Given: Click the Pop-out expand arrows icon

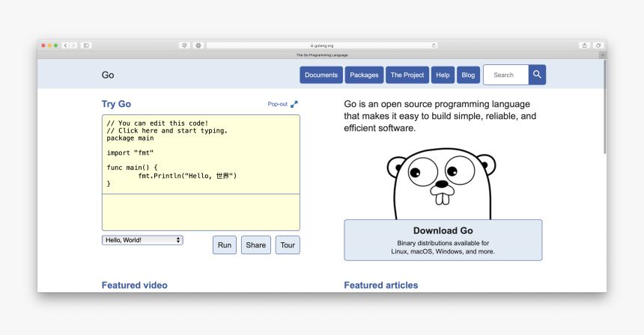Looking at the screenshot, I should pyautogui.click(x=294, y=105).
